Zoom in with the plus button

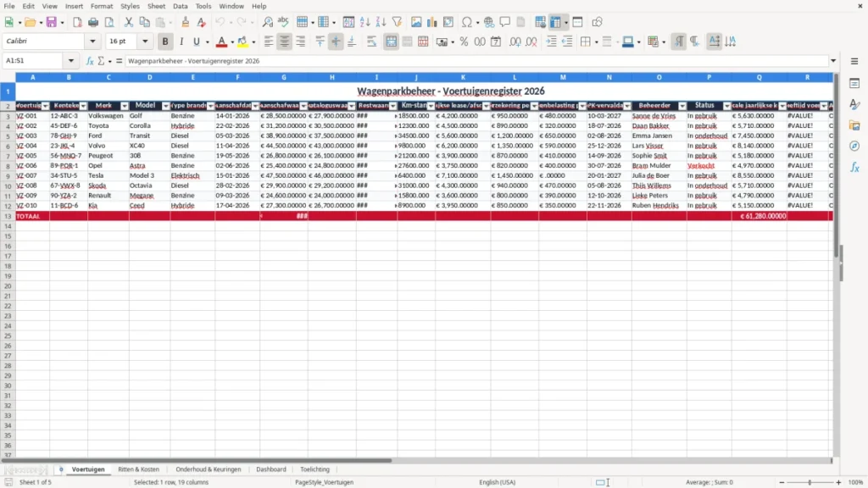tap(838, 482)
